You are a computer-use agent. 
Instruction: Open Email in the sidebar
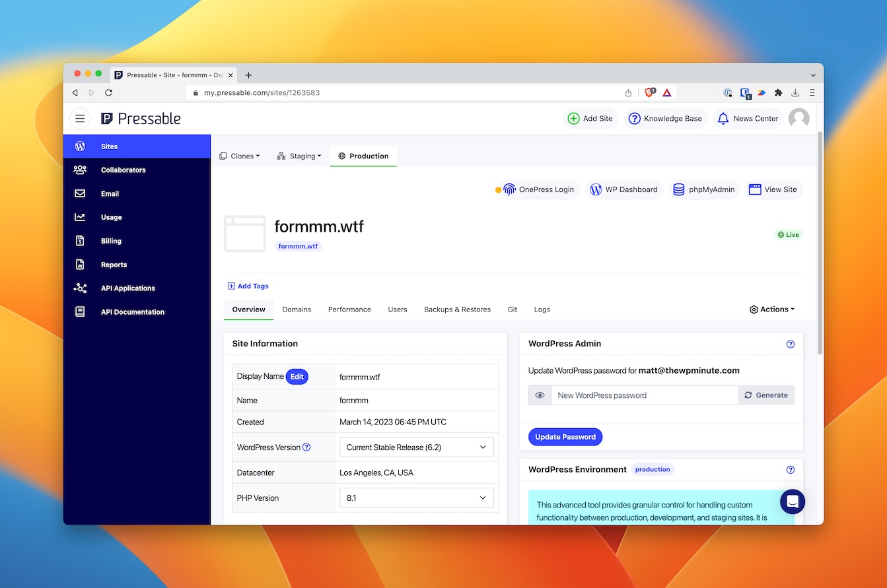pos(137,193)
